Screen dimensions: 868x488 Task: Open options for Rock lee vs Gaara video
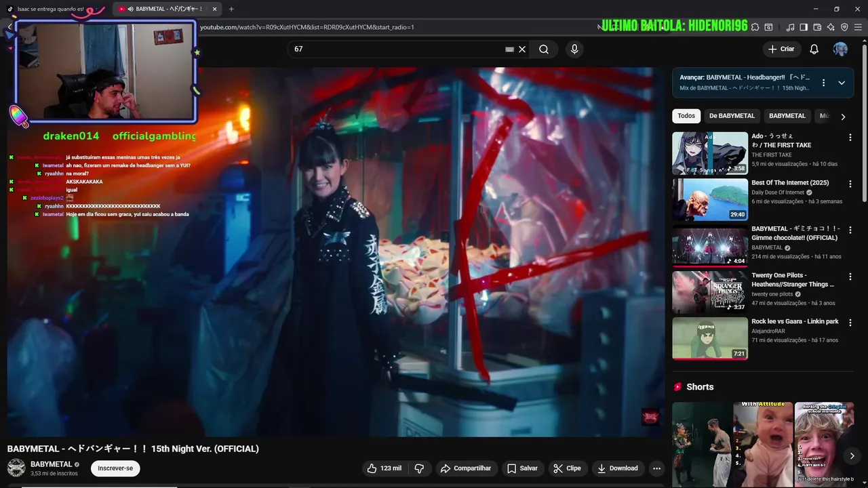850,323
